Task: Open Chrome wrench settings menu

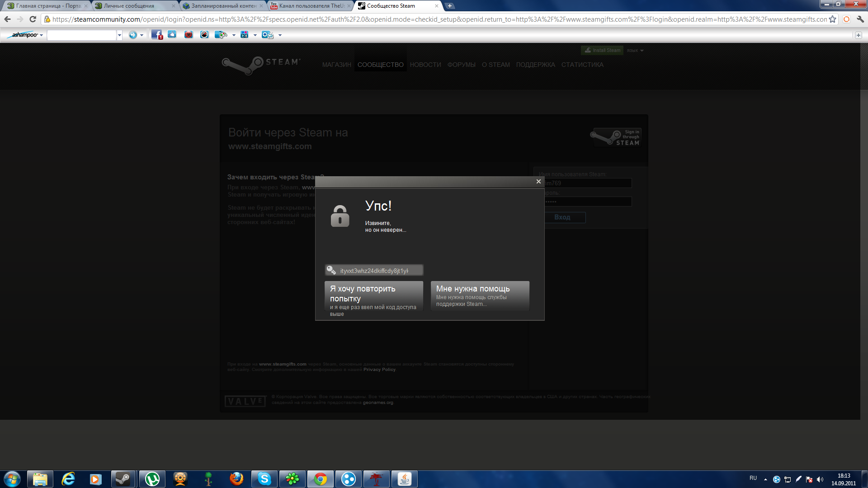Action: click(x=860, y=19)
